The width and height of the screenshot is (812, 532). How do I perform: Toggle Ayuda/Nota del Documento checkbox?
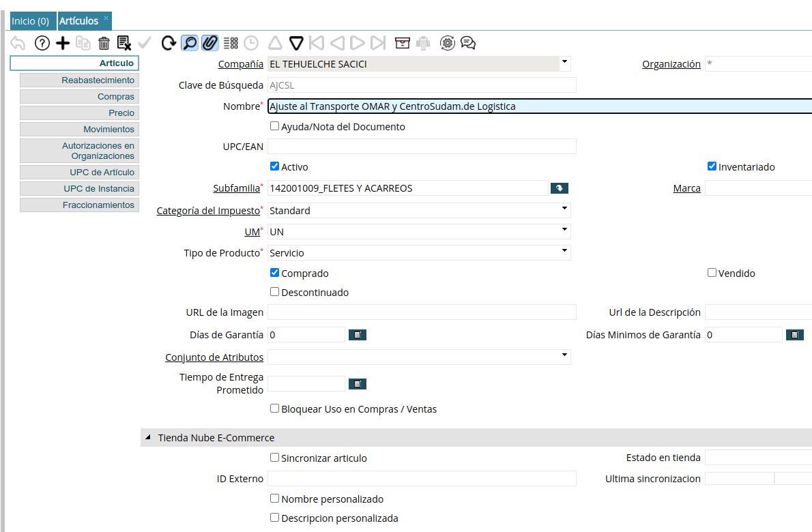click(x=274, y=125)
